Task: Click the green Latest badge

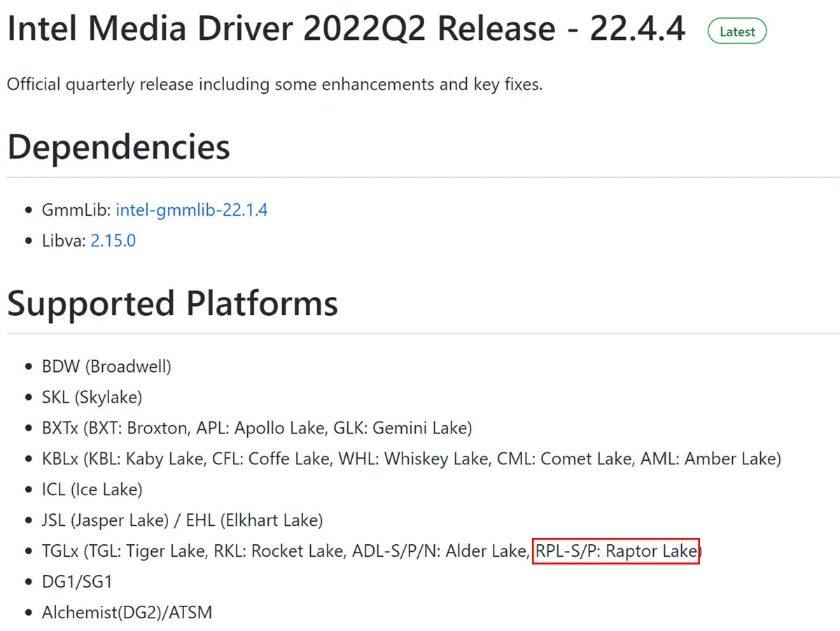Action: tap(737, 32)
